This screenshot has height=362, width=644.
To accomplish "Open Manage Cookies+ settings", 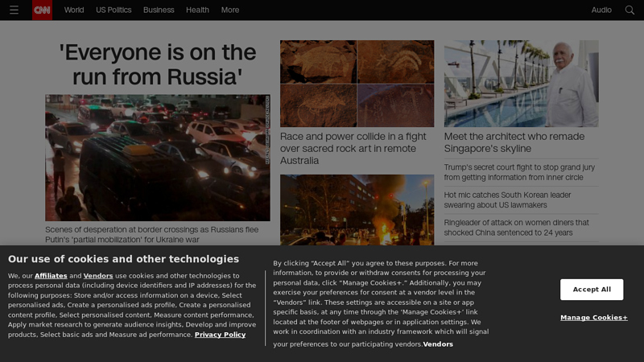I will tap(594, 318).
